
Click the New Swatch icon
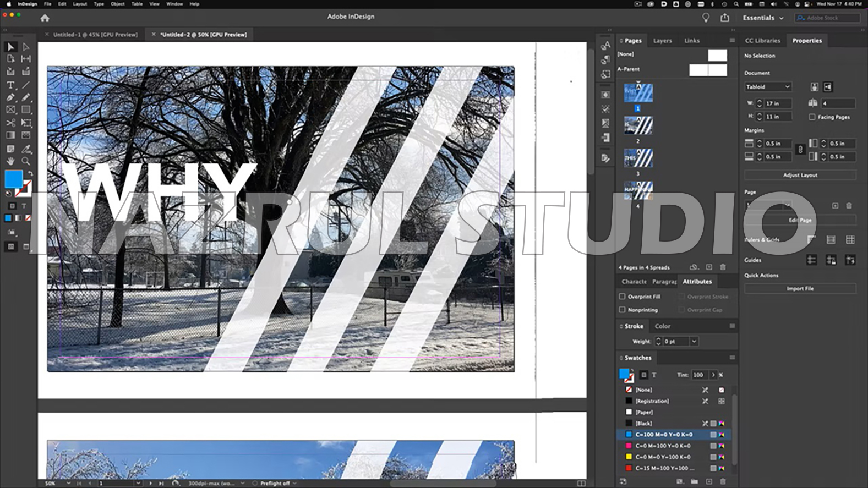(709, 482)
